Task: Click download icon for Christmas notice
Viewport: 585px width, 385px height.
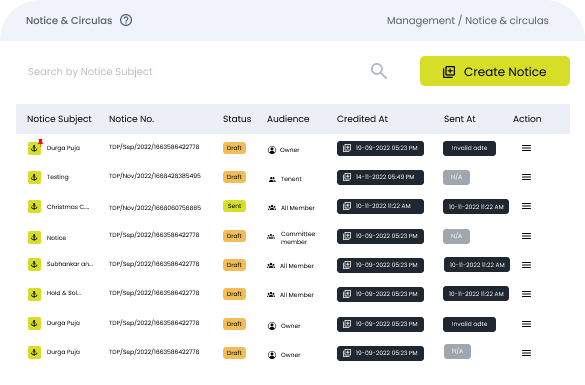Action: click(34, 206)
